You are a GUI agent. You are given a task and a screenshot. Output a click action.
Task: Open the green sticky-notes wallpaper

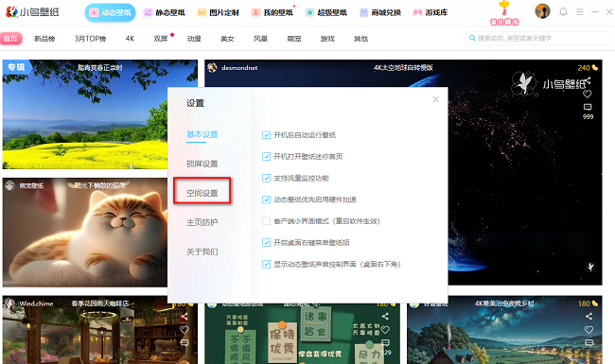pos(302,334)
